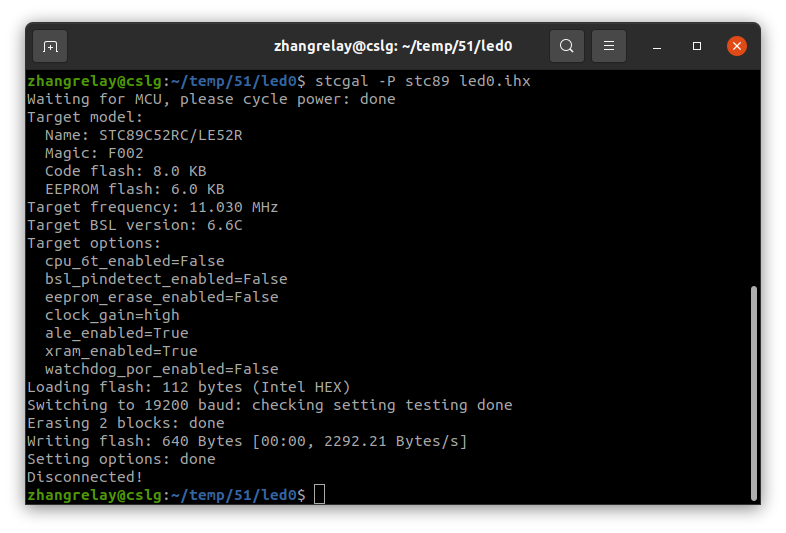This screenshot has width=786, height=533.
Task: Open the terminal search tool
Action: (566, 46)
